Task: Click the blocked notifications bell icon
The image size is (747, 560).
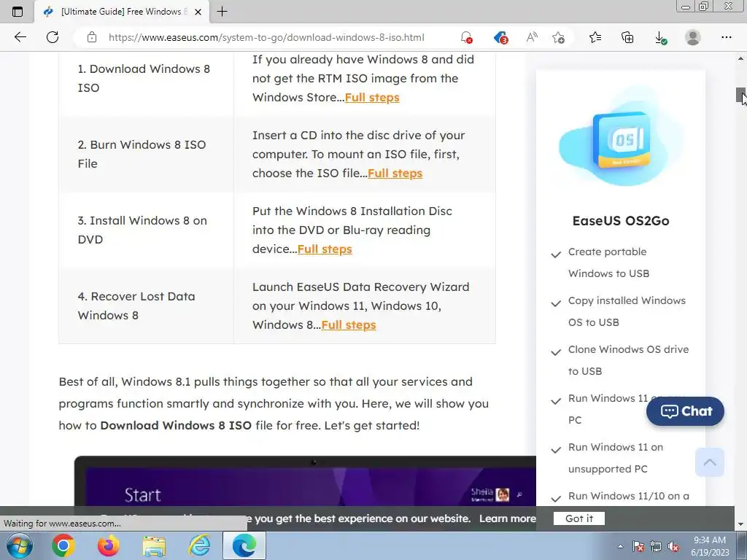Action: (466, 37)
